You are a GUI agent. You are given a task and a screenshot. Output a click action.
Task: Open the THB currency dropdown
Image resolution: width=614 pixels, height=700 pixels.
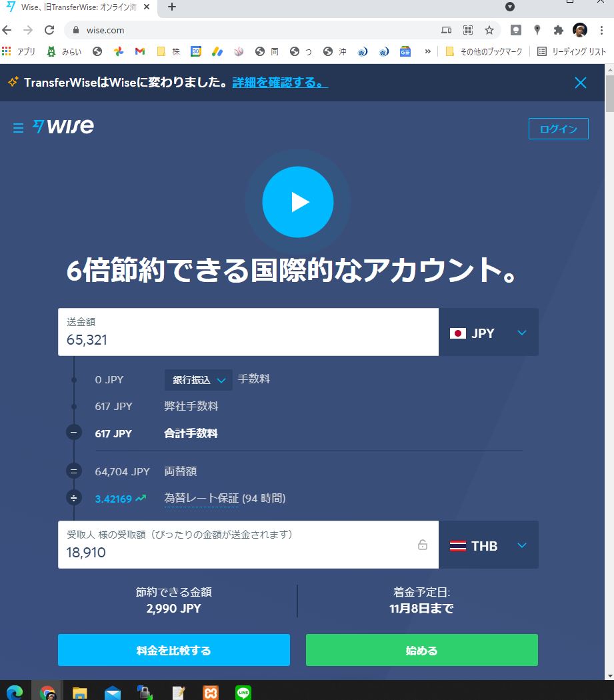tap(489, 545)
